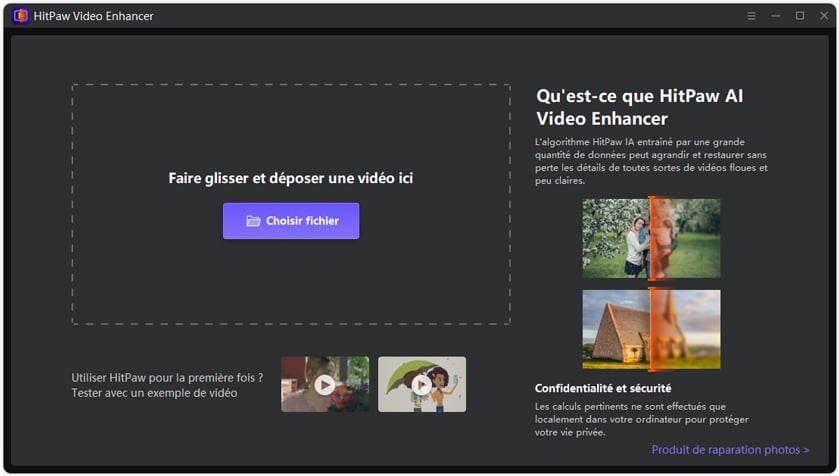The height and width of the screenshot is (476, 839).
Task: Play the first sample video
Action: (x=324, y=384)
